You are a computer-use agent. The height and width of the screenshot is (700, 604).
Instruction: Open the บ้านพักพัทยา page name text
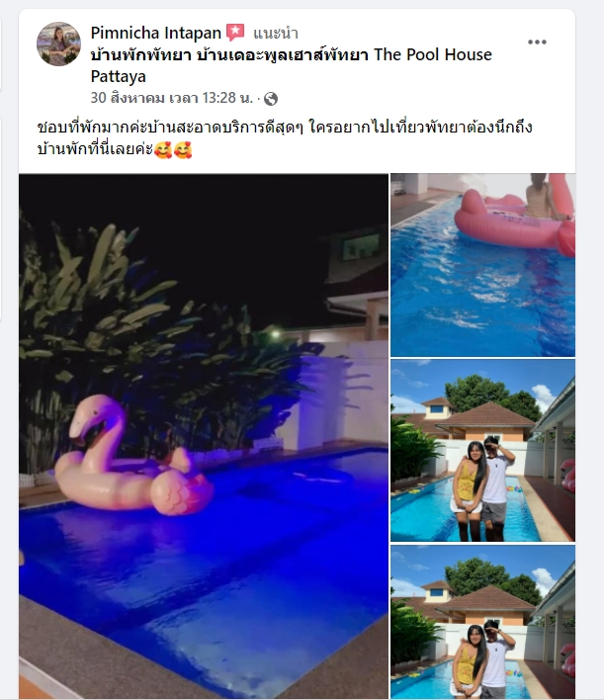(141, 55)
